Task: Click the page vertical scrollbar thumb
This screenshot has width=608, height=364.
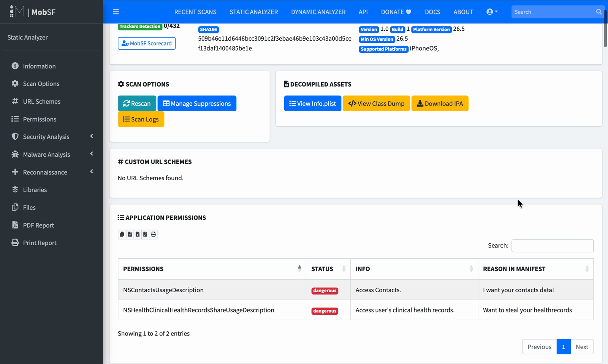Action: click(605, 28)
